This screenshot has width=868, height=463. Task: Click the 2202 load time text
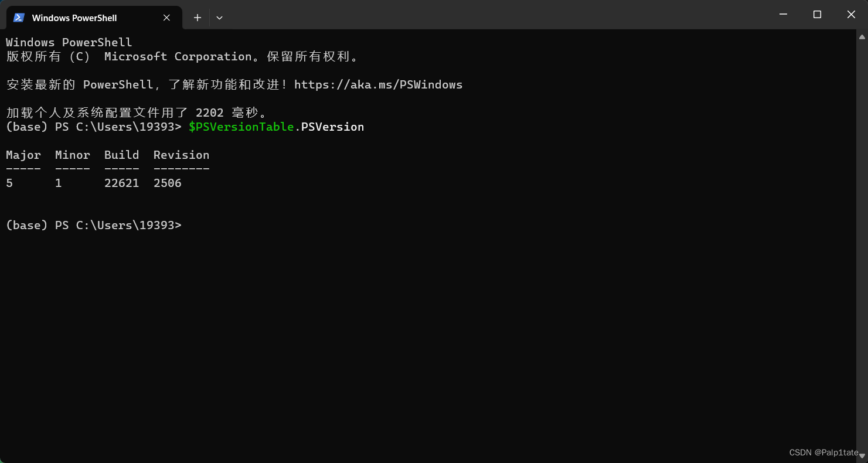[209, 113]
